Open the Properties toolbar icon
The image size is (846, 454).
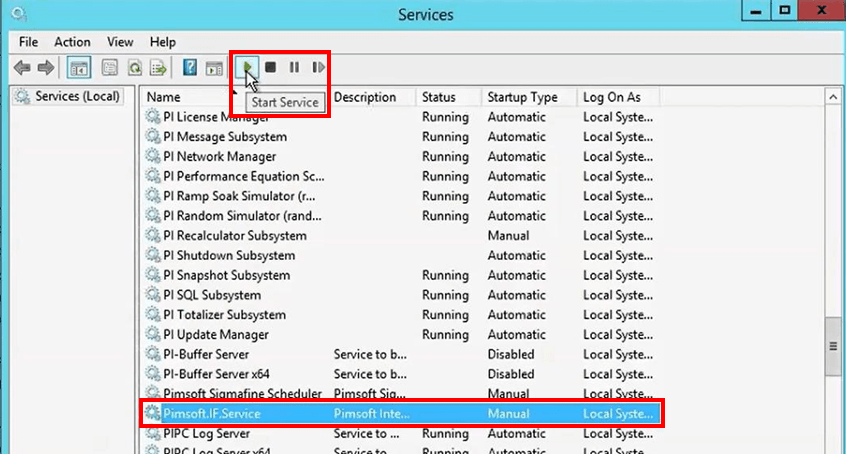click(110, 68)
